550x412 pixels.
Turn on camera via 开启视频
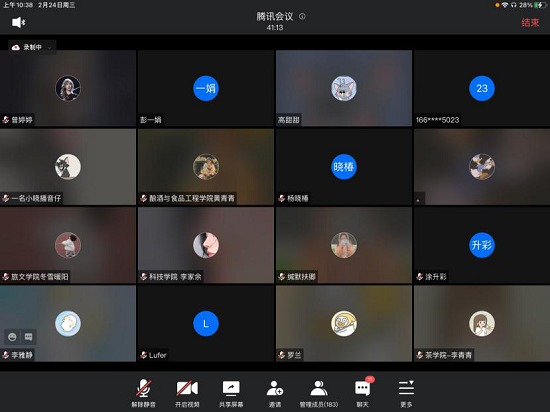coord(187,393)
